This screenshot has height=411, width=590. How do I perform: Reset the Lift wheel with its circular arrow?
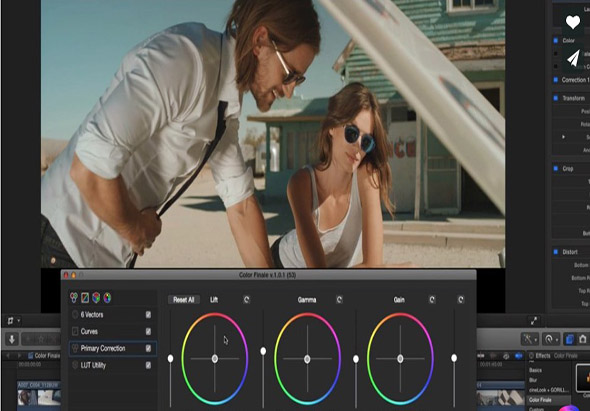246,300
